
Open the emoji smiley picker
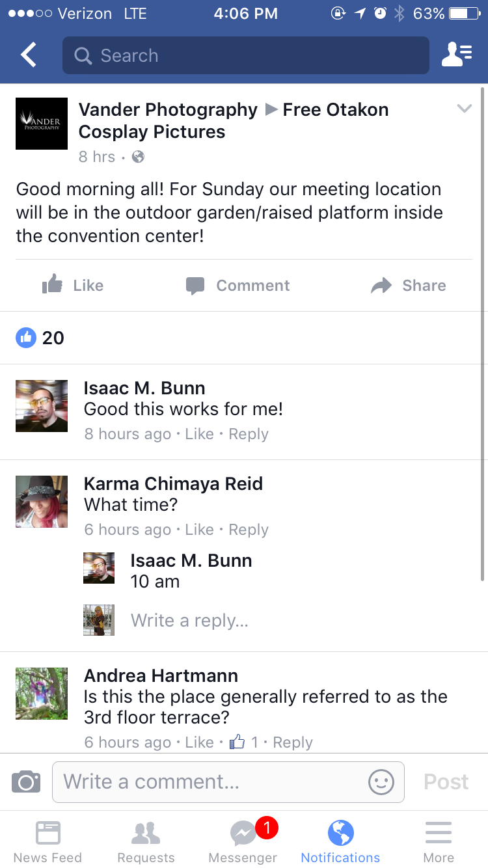point(381,781)
